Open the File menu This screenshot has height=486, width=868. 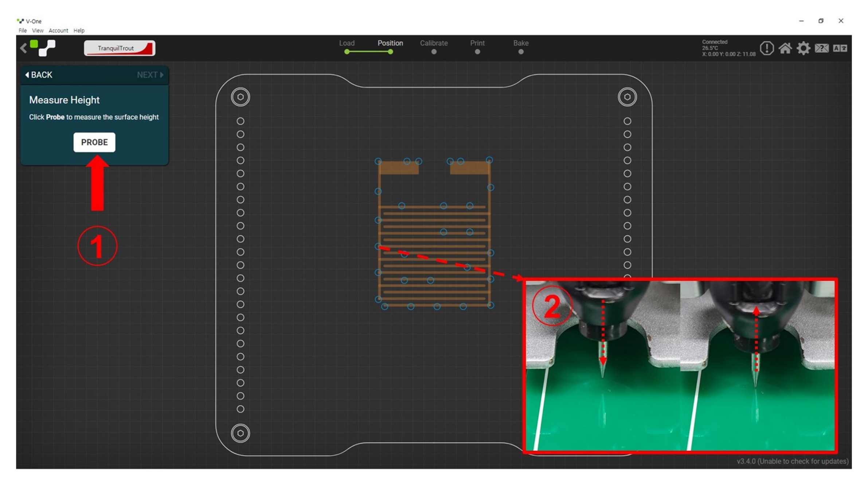click(23, 31)
